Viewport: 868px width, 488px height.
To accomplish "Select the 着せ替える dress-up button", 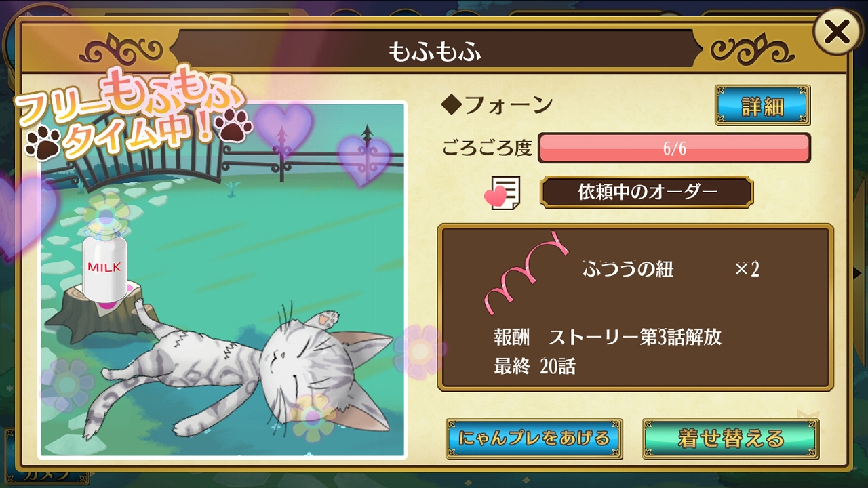I will pos(730,438).
